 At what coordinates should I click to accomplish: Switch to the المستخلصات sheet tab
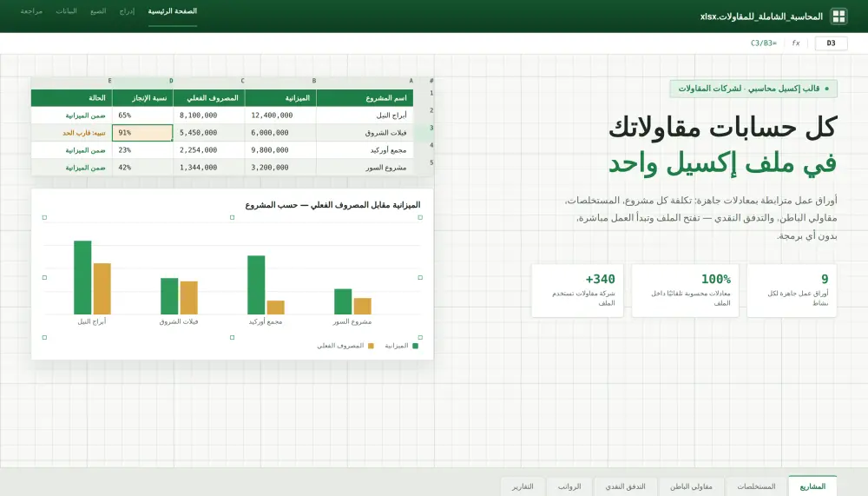(756, 486)
